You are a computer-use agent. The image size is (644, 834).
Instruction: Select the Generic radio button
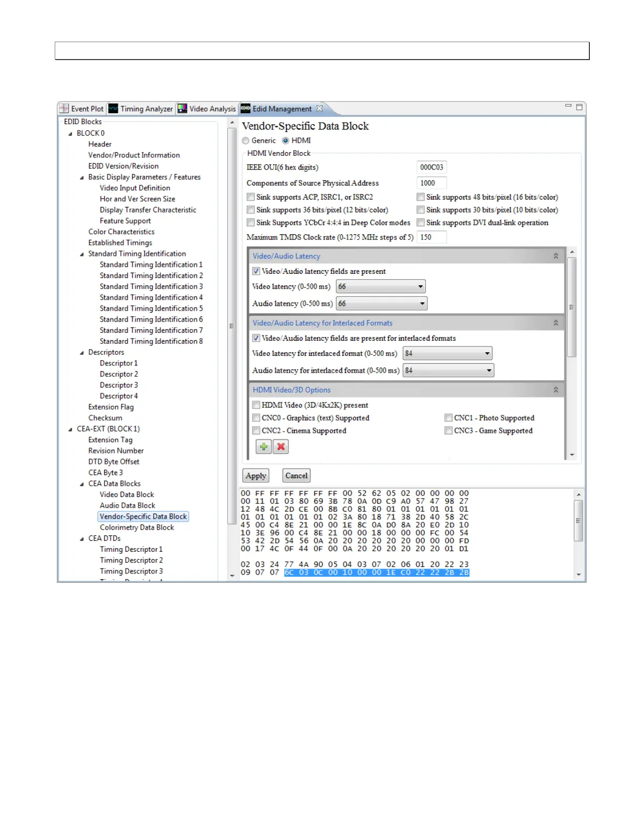click(x=246, y=141)
